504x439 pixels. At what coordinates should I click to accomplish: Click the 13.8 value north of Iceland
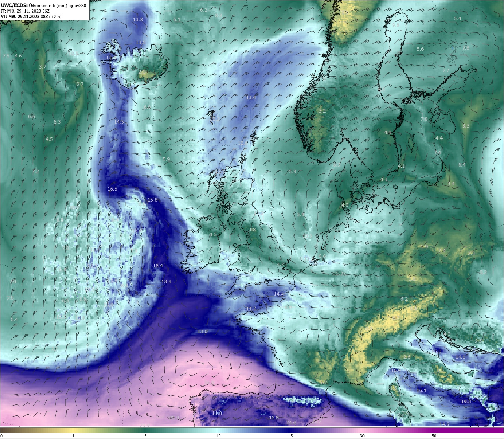(138, 20)
